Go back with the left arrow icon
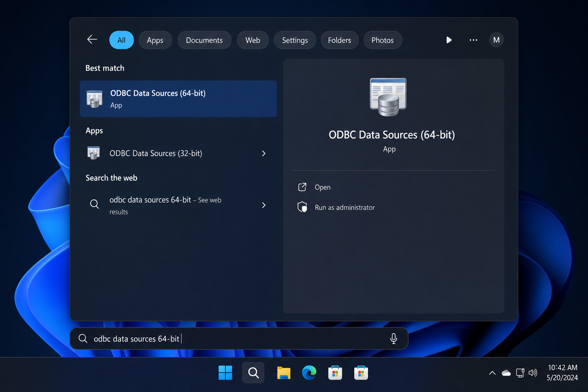This screenshot has width=588, height=392. coord(92,39)
